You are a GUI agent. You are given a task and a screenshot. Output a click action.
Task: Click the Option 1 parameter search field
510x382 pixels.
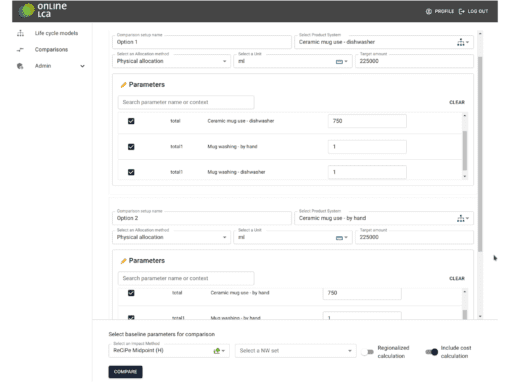(x=186, y=102)
